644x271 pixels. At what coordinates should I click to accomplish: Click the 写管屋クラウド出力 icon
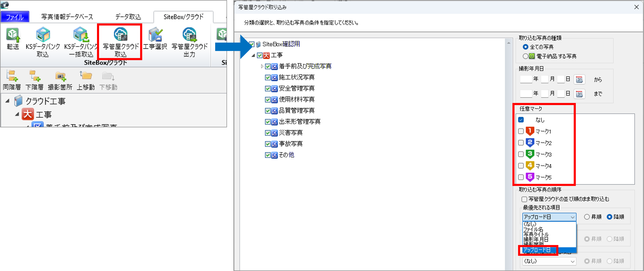[189, 34]
